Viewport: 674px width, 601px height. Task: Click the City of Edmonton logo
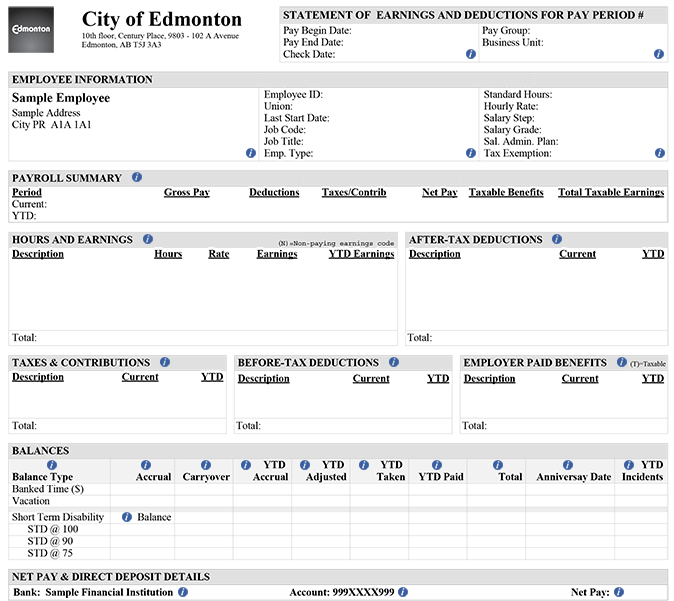(x=32, y=29)
